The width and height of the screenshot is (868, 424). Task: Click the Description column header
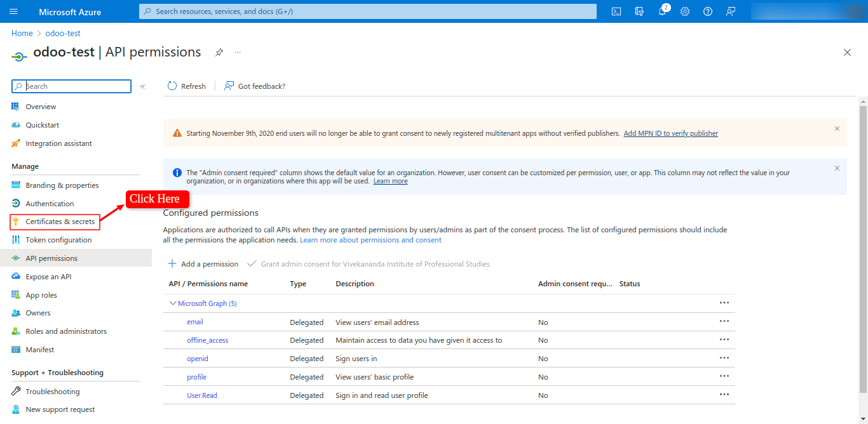[x=355, y=284]
